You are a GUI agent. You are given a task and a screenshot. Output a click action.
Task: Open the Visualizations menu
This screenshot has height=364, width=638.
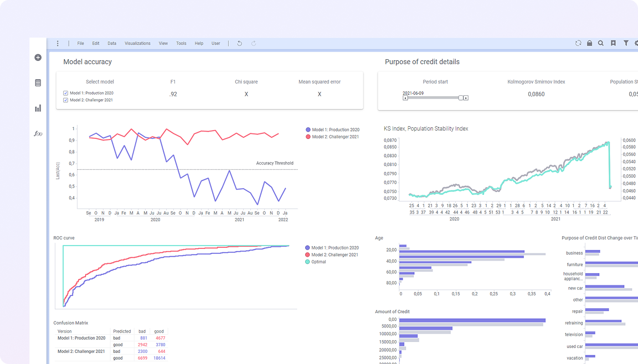click(x=137, y=43)
